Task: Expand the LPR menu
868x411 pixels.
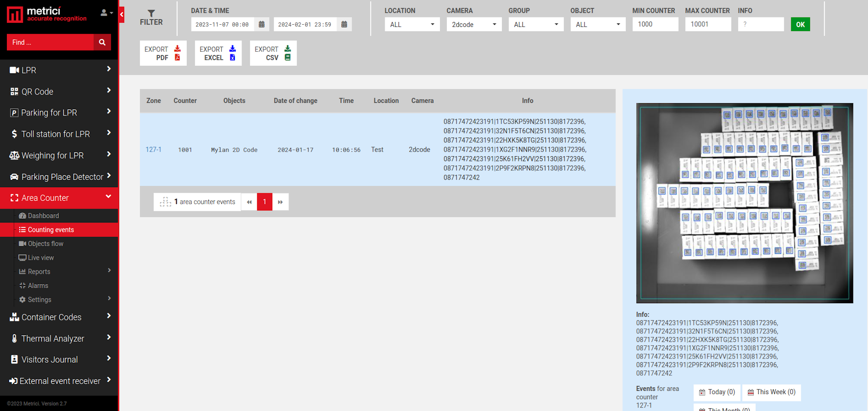Action: point(59,70)
